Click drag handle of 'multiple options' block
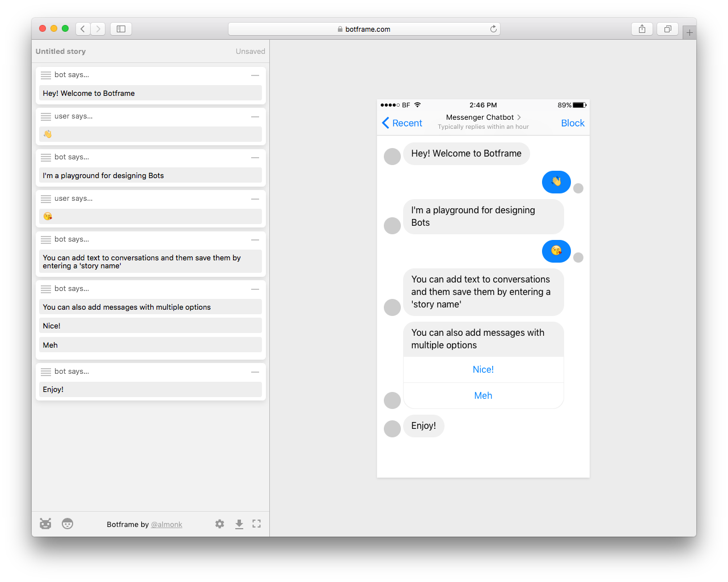The image size is (728, 582). click(x=46, y=289)
